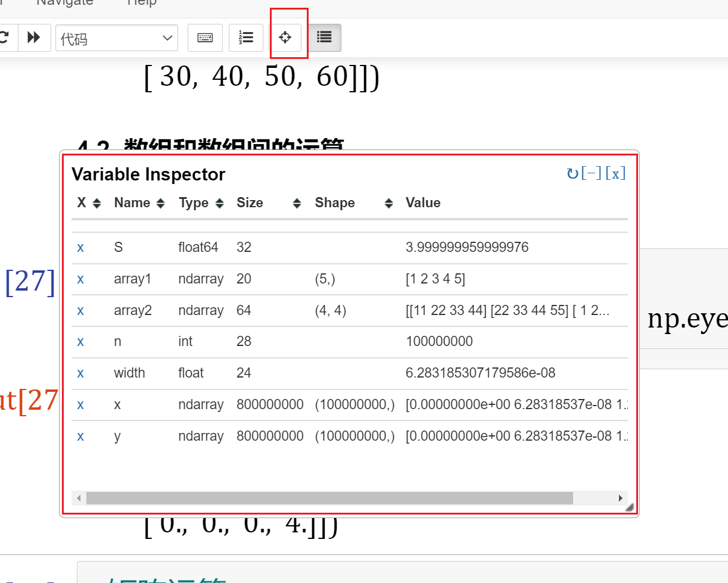Delete array1 from the Variable Inspector
The height and width of the screenshot is (583, 728).
click(x=80, y=279)
